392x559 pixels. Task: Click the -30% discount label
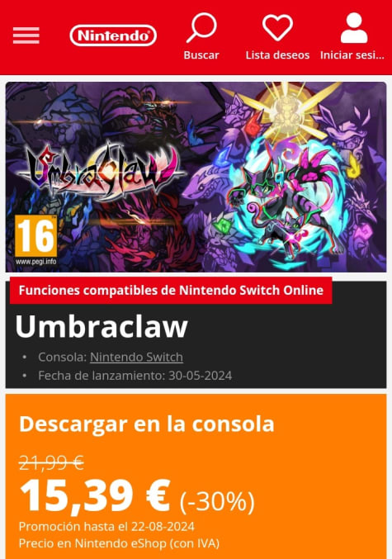coord(217,501)
